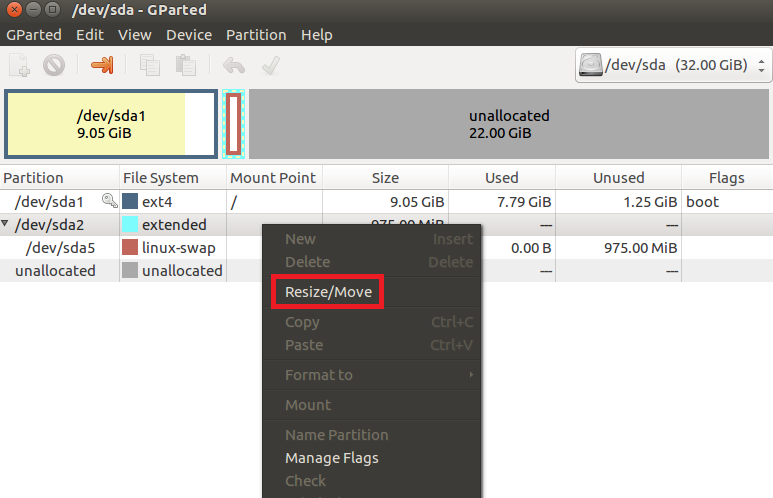
Task: Click the Apply all operations checkmark icon
Action: [x=271, y=66]
